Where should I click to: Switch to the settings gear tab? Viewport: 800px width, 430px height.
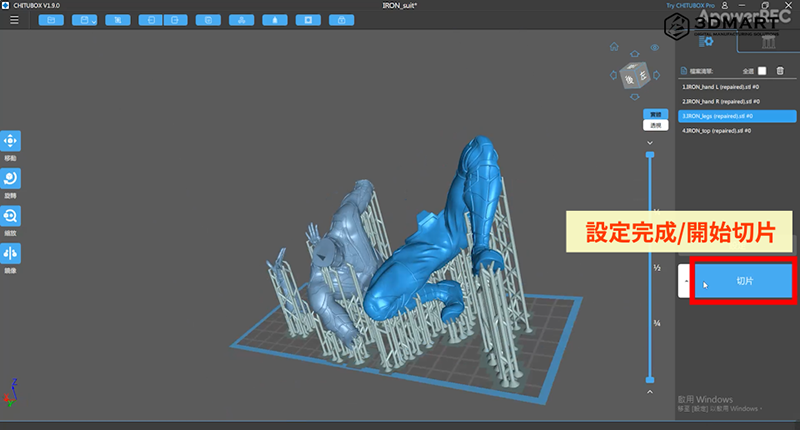(706, 41)
